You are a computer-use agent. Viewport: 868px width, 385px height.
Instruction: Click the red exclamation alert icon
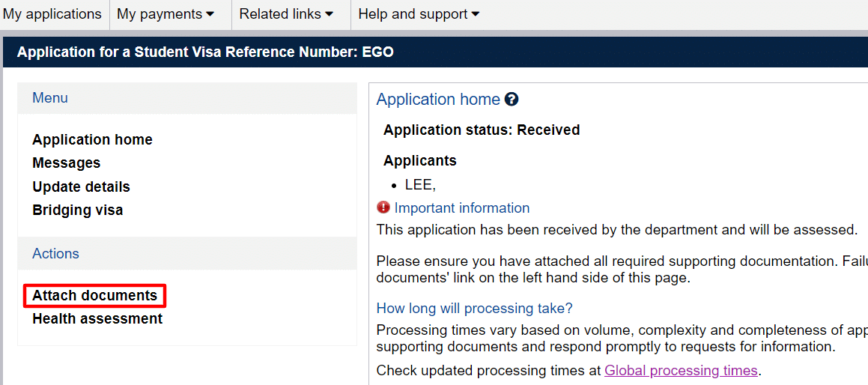coord(383,207)
